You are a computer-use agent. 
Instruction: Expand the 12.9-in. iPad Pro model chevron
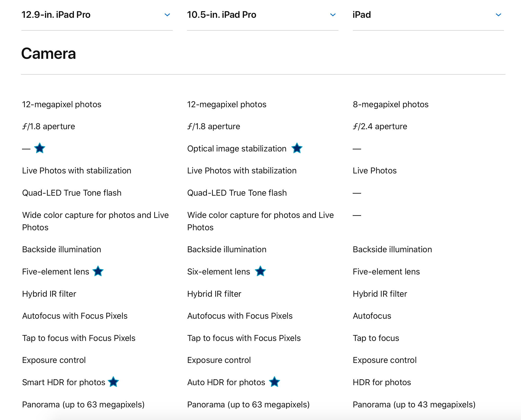[x=167, y=15]
